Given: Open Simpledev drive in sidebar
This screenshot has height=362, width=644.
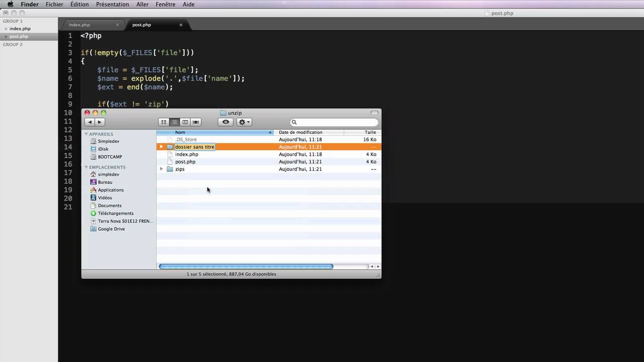Looking at the screenshot, I should click(x=108, y=141).
